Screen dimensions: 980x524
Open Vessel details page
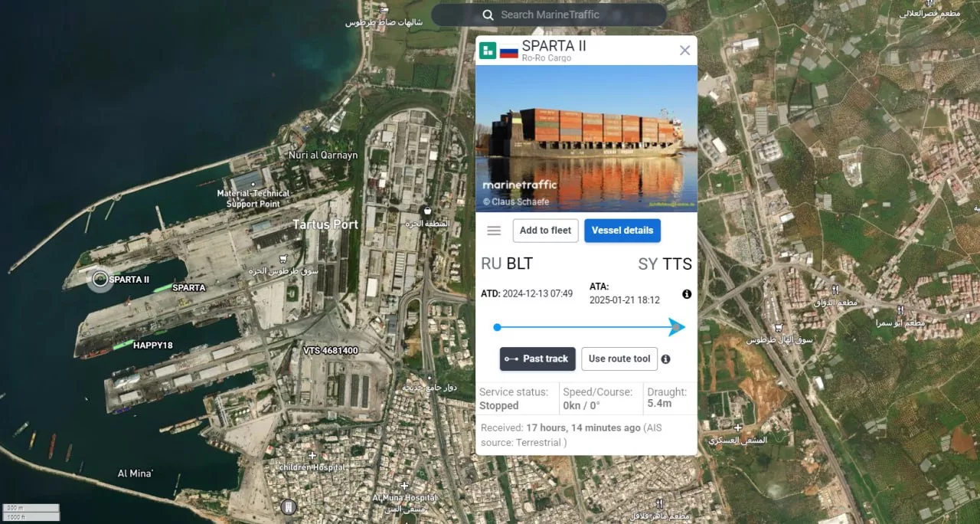(x=622, y=231)
